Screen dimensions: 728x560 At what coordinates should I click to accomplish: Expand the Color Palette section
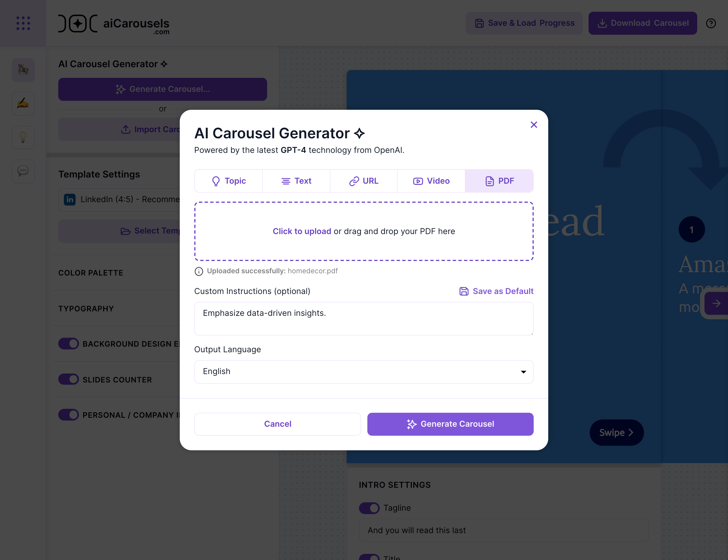point(91,273)
